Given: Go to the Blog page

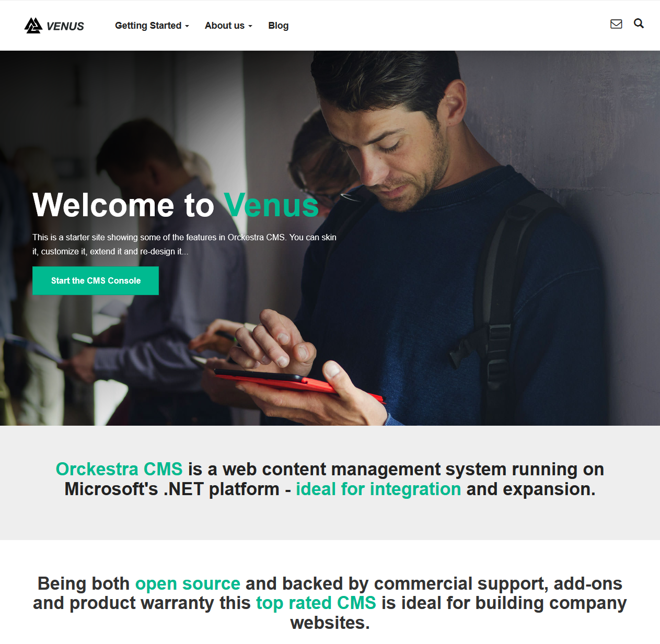Looking at the screenshot, I should click(278, 26).
